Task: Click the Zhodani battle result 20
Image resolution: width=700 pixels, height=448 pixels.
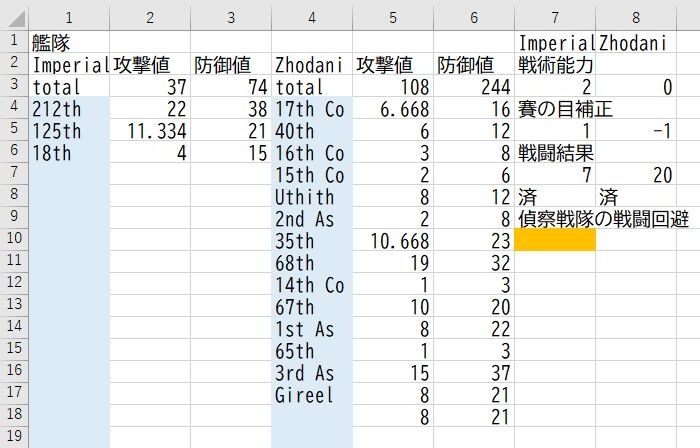Action: (x=636, y=174)
